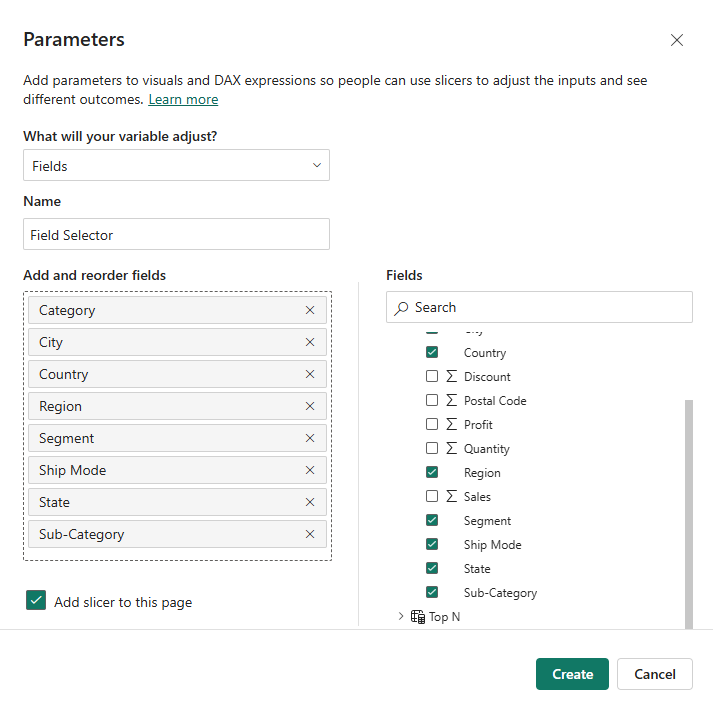713x709 pixels.
Task: Select the Region item in reorder list
Action: click(177, 406)
